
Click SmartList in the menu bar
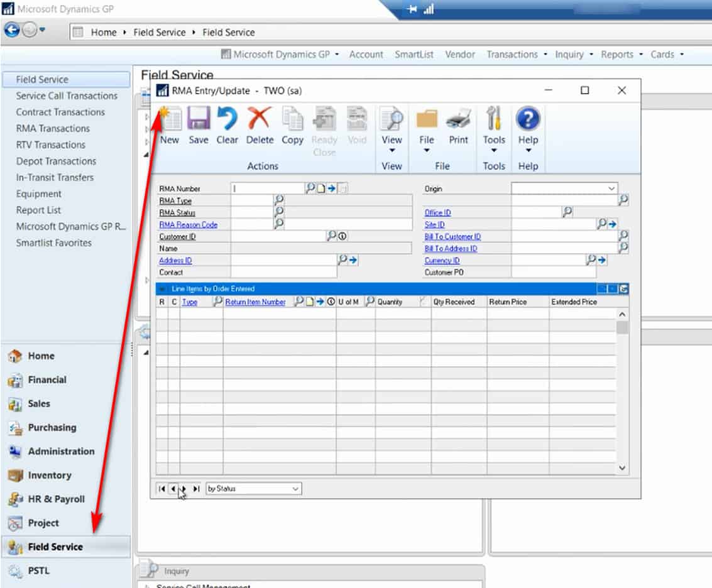tap(414, 55)
